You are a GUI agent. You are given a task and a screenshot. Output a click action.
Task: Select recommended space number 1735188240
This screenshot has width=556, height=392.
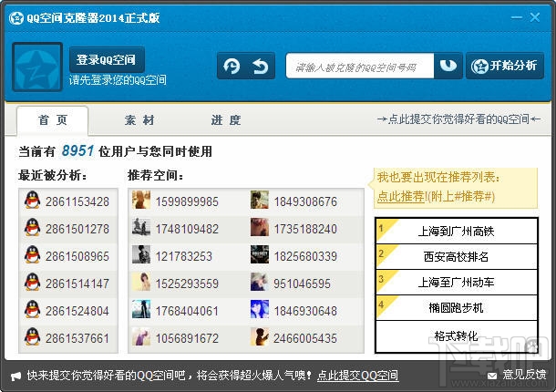click(305, 229)
